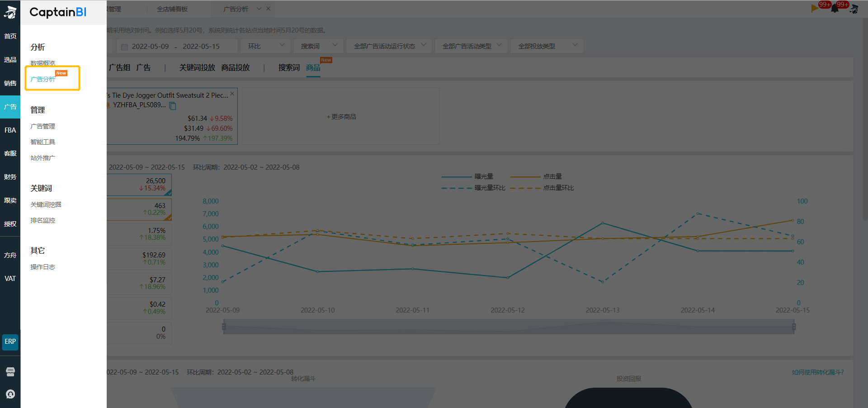Click the captain avatar icon top right
868x408 pixels.
click(854, 9)
